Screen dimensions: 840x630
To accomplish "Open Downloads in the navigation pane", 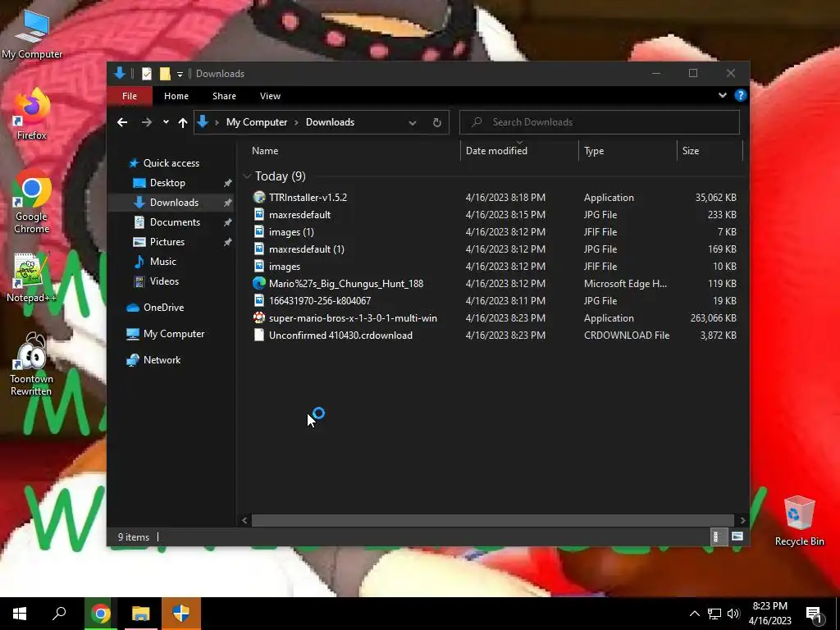I will click(174, 203).
